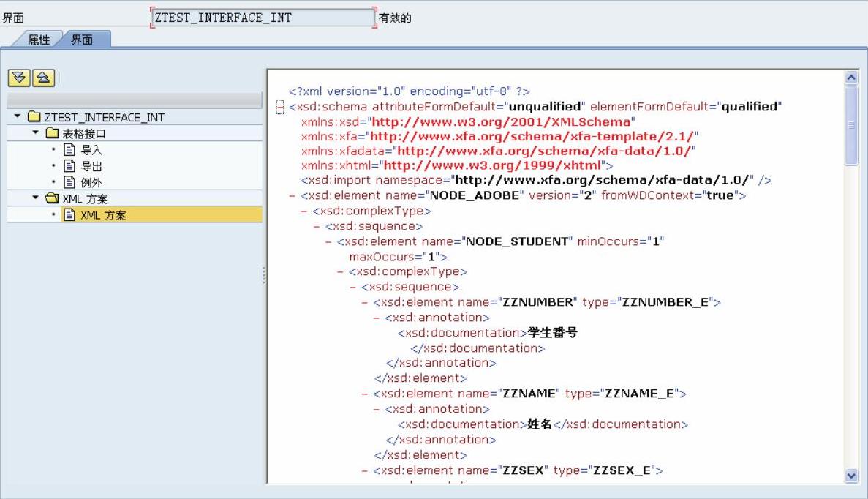Image resolution: width=868 pixels, height=499 pixels.
Task: Collapse the ZZNAME element node
Action: point(365,394)
